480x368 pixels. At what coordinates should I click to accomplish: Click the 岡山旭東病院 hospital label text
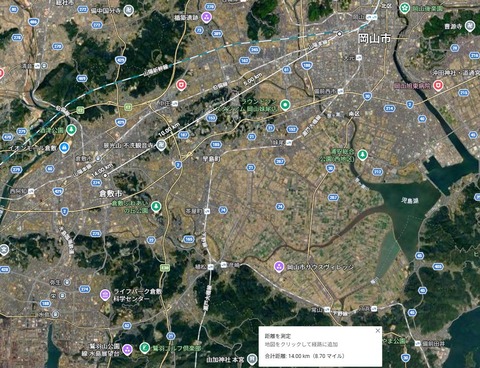point(412,86)
